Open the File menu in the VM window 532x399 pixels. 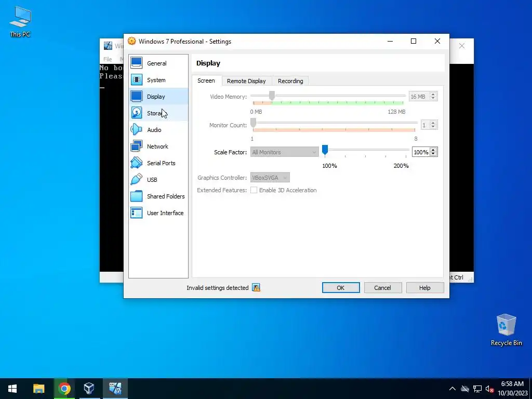pos(108,59)
